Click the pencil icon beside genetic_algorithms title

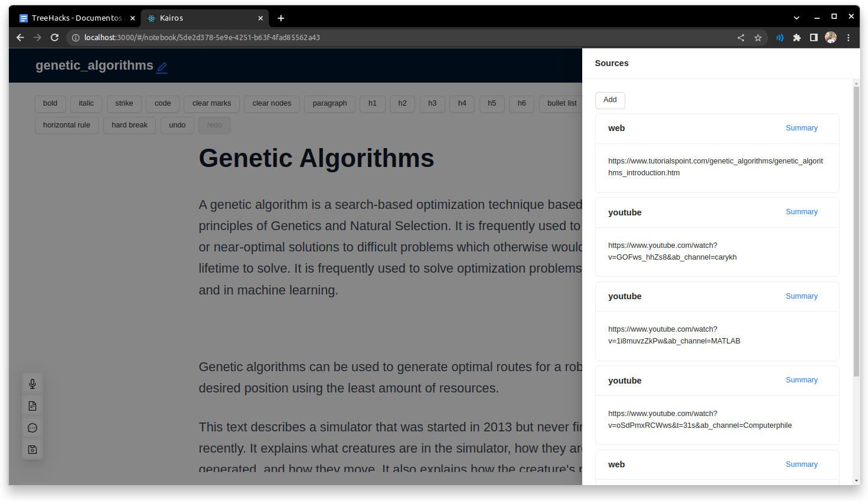click(162, 67)
